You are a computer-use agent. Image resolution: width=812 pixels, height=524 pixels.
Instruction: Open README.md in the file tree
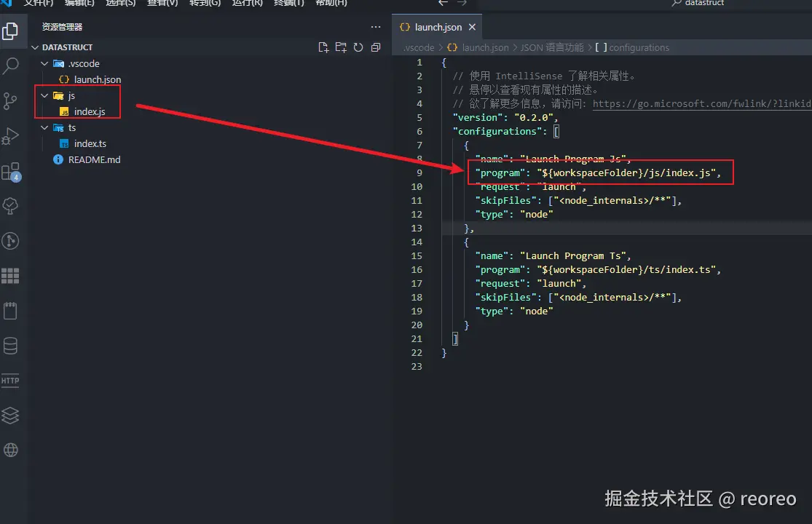click(x=94, y=160)
